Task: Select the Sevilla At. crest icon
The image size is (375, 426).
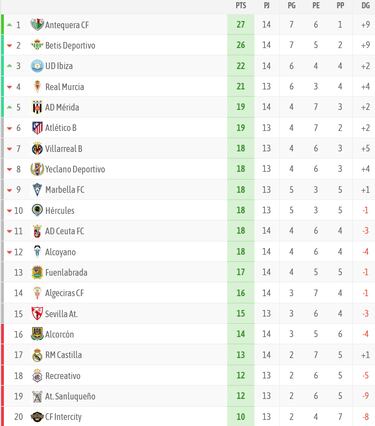Action: coord(37,314)
